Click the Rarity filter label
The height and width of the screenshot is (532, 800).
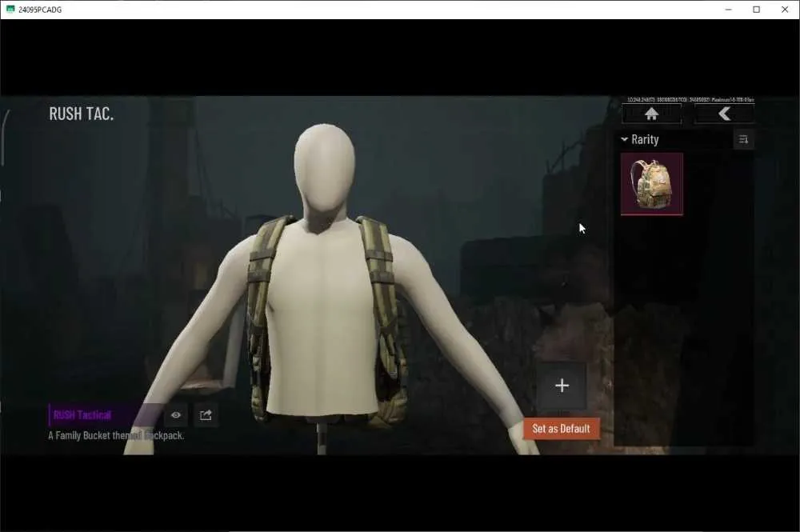coord(645,139)
